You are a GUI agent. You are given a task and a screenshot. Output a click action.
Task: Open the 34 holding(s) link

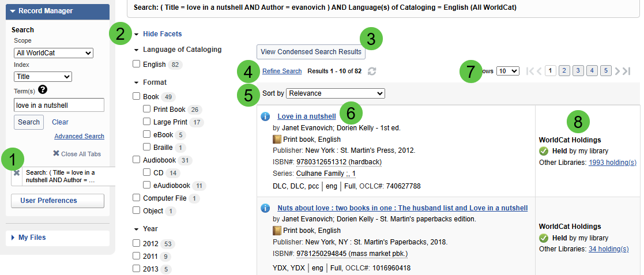click(x=609, y=248)
